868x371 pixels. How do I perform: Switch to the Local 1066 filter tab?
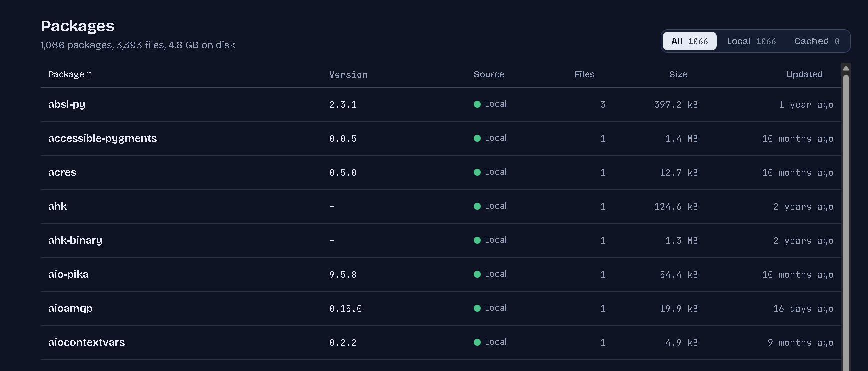pyautogui.click(x=751, y=41)
